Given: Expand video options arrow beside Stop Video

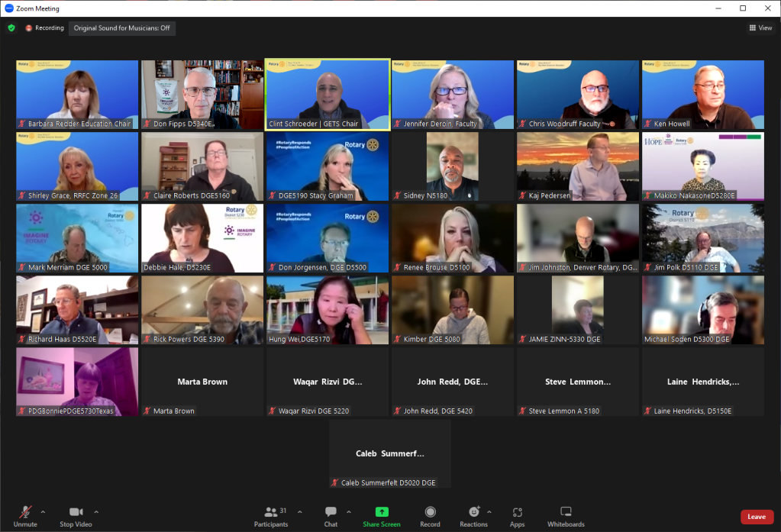Looking at the screenshot, I should tap(96, 511).
